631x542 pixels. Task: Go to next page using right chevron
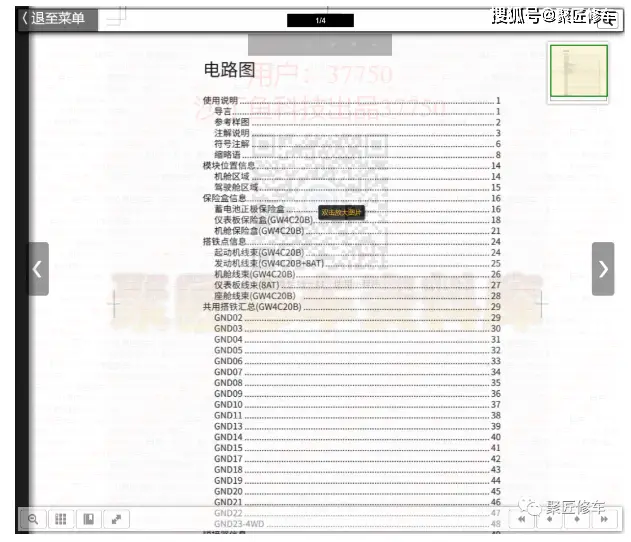603,269
